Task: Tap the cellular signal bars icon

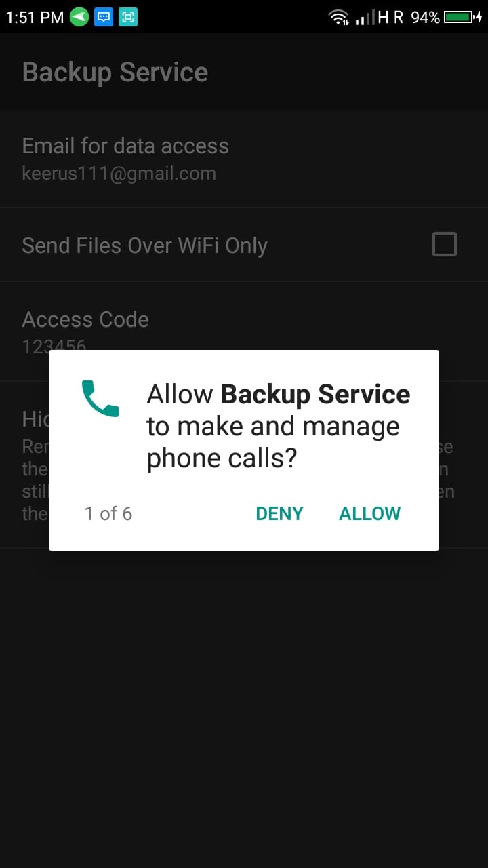Action: (x=365, y=18)
